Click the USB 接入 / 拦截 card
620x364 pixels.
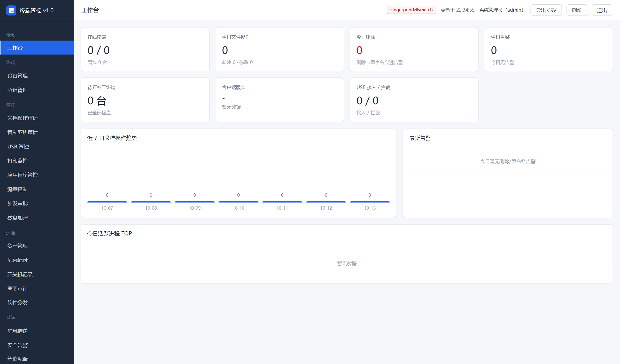click(414, 100)
